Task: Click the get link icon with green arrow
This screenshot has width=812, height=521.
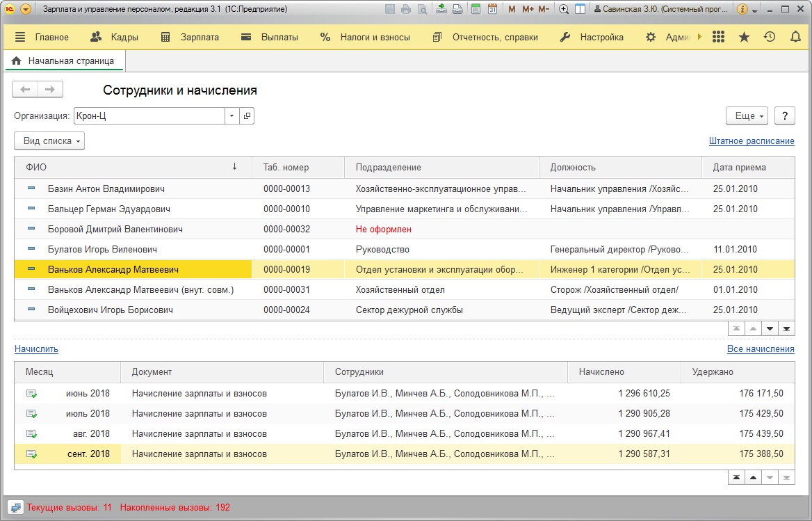Action: [x=441, y=9]
